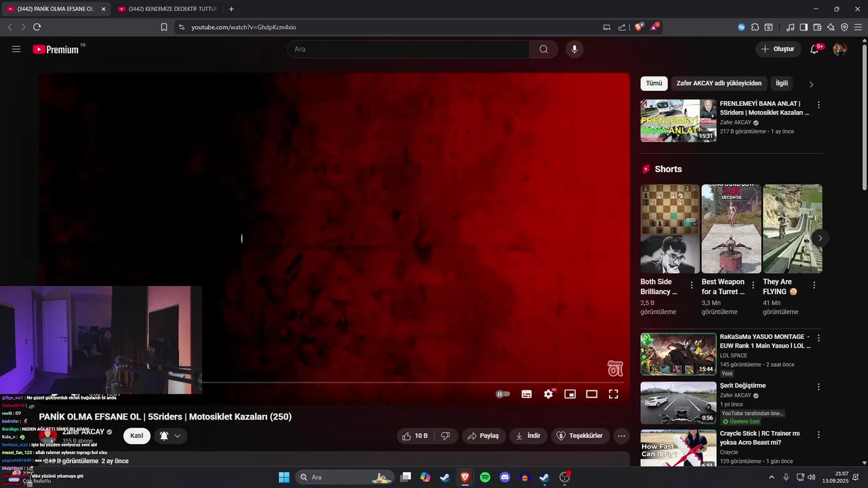Click the Teşekkürler thanks button
The image size is (868, 488).
[x=580, y=436]
